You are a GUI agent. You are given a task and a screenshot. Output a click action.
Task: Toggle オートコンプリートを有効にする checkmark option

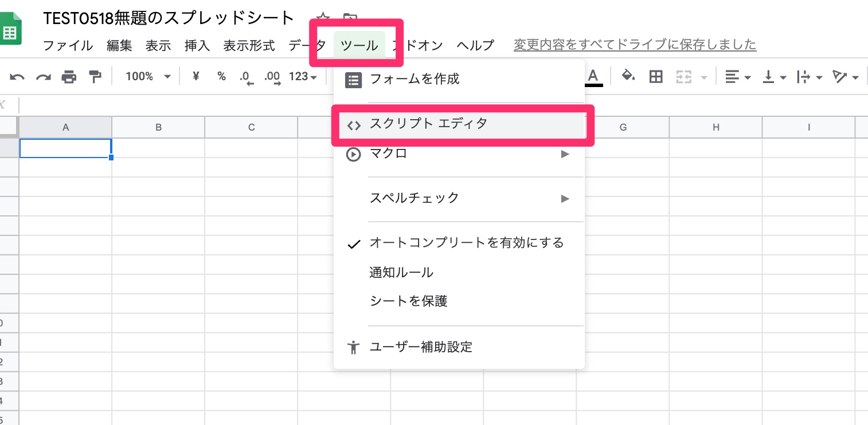[466, 243]
